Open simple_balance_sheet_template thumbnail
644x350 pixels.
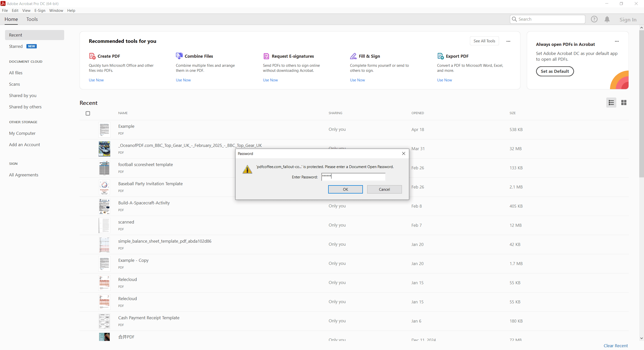tap(104, 244)
